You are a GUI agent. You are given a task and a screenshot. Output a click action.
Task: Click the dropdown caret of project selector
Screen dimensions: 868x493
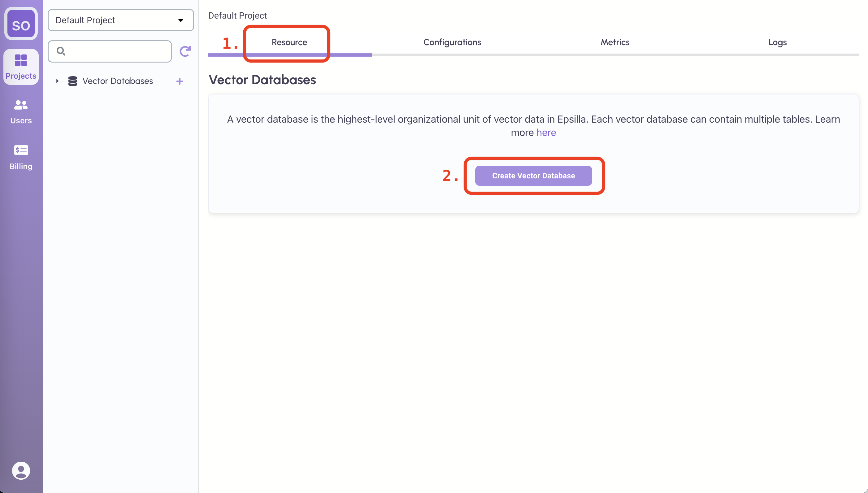pyautogui.click(x=181, y=20)
